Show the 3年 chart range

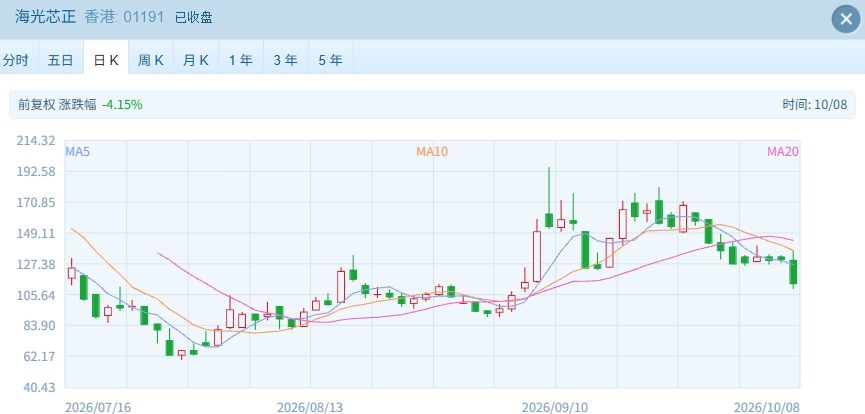pos(286,60)
